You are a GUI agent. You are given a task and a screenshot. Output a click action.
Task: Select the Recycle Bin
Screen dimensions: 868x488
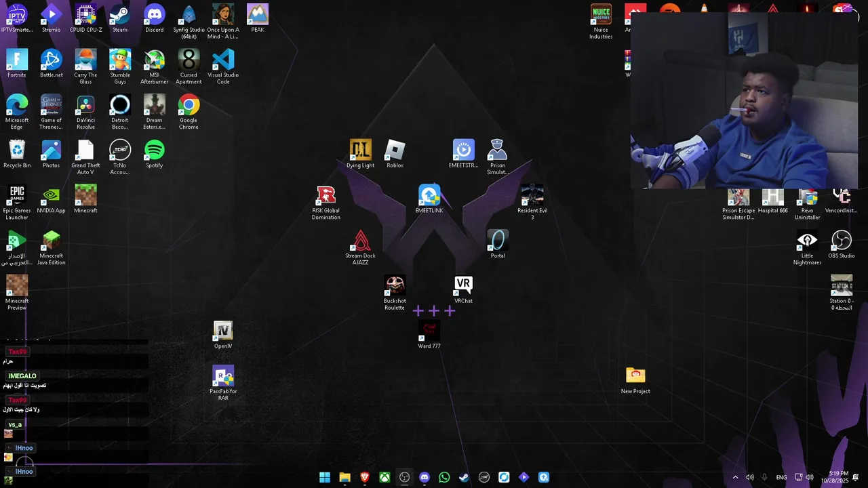tap(17, 154)
